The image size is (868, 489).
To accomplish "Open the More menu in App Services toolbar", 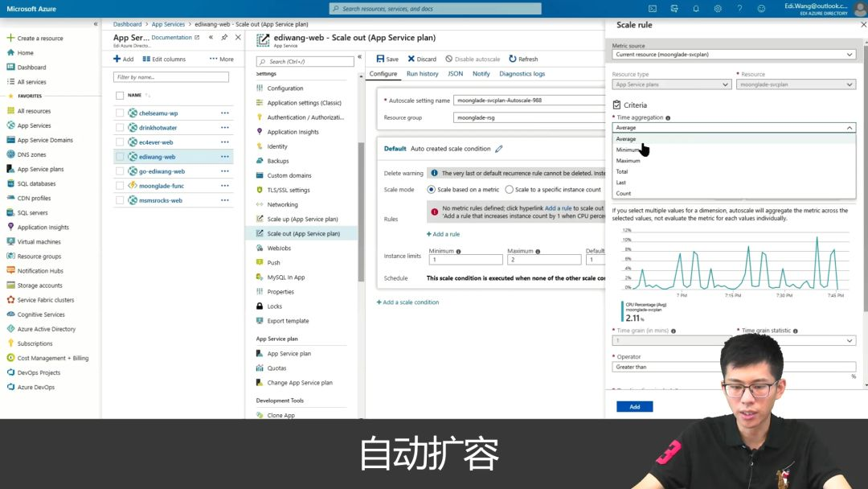I will [x=222, y=59].
